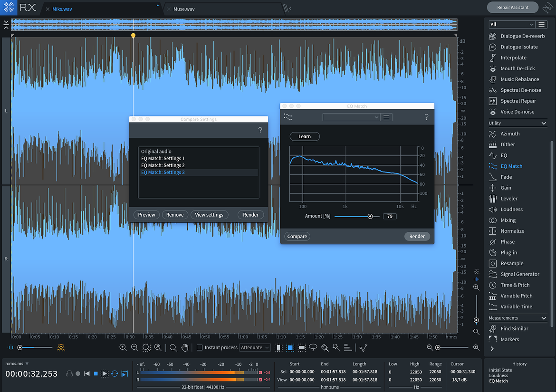Open the EQ Match preset dropdown
556x392 pixels.
click(x=351, y=117)
